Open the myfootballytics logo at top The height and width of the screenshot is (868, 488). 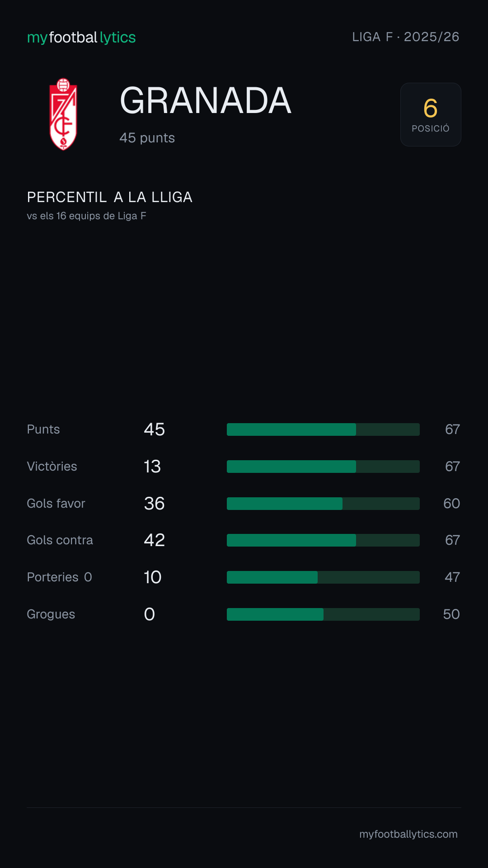pyautogui.click(x=81, y=37)
